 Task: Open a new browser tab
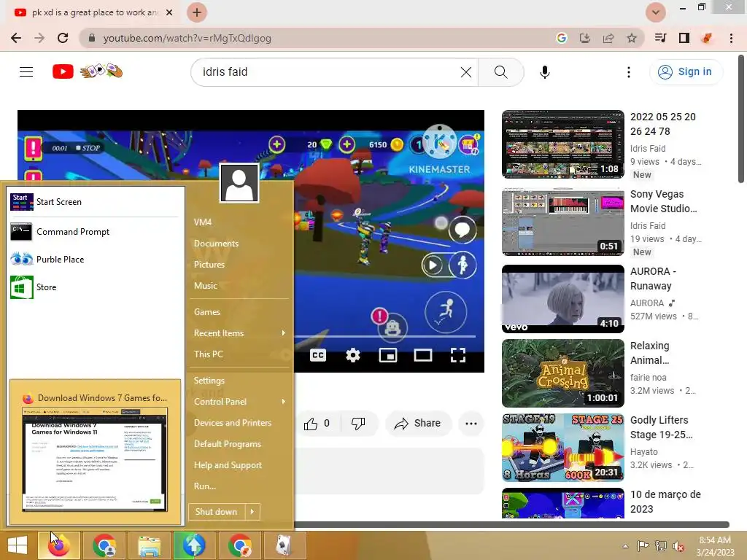pyautogui.click(x=197, y=12)
